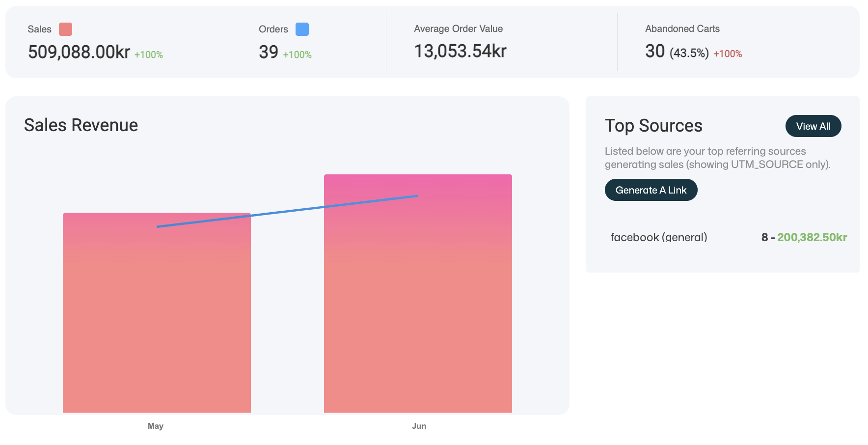Click the Jun axis label
Image resolution: width=868 pixels, height=445 pixels.
pos(419,426)
